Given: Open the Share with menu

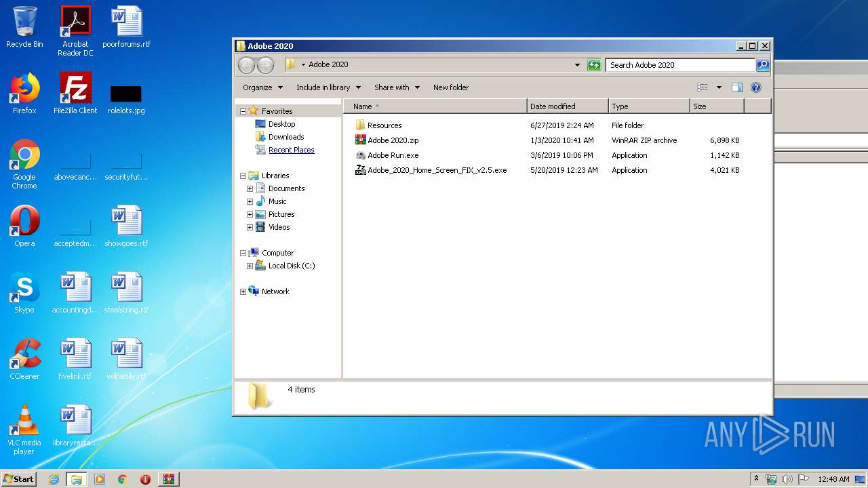Looking at the screenshot, I should tap(397, 87).
